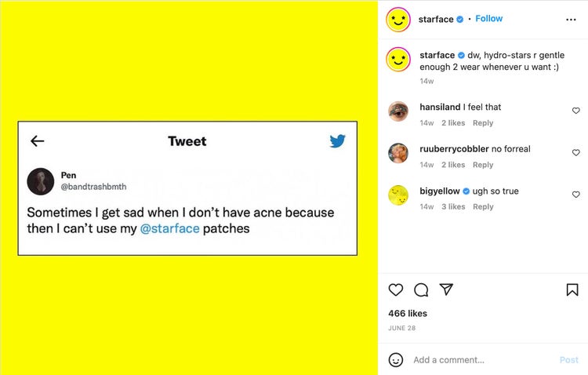The image size is (588, 375).
Task: Save the post with the bookmark icon
Action: point(572,289)
